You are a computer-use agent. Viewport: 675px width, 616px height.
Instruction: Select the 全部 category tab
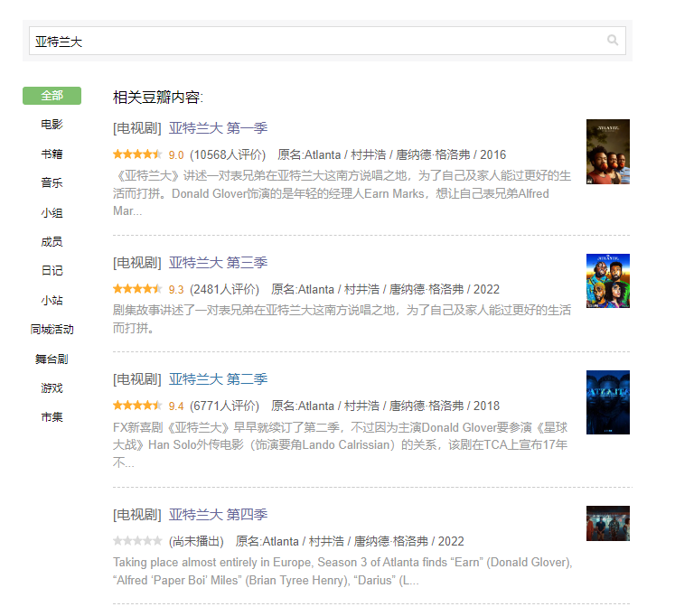coord(52,96)
